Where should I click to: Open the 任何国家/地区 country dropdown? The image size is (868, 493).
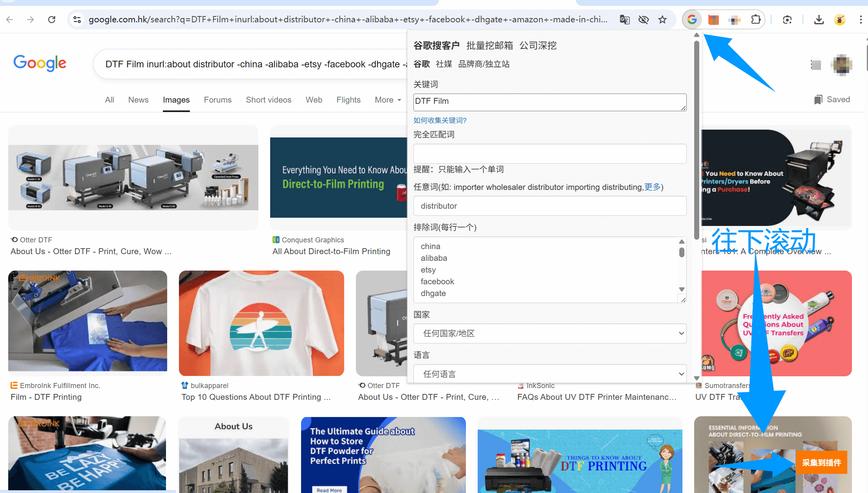click(x=550, y=333)
